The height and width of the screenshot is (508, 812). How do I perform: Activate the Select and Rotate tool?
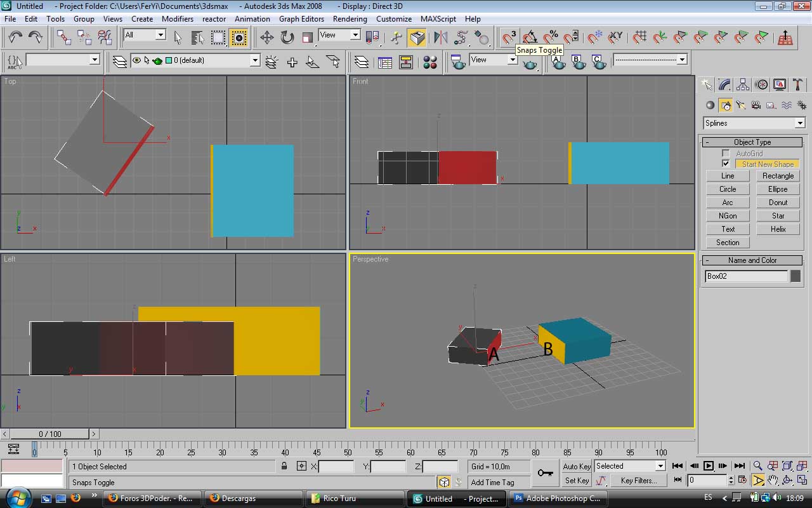[x=287, y=37]
